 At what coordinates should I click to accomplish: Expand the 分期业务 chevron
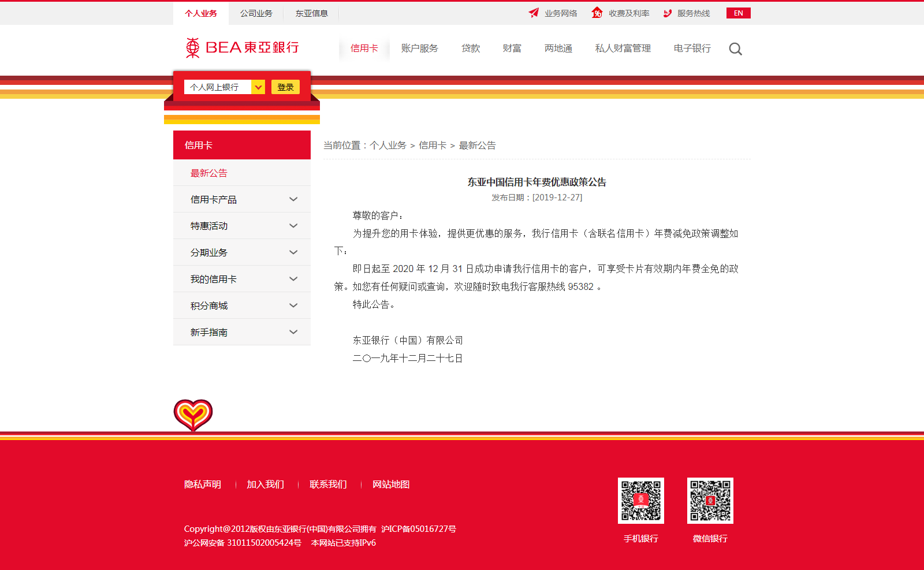tap(293, 252)
